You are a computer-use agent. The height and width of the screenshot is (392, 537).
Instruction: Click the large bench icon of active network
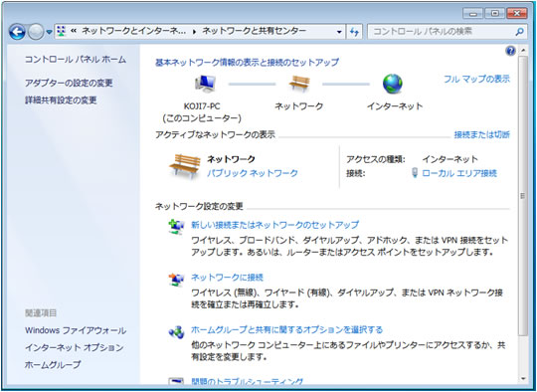pyautogui.click(x=185, y=166)
